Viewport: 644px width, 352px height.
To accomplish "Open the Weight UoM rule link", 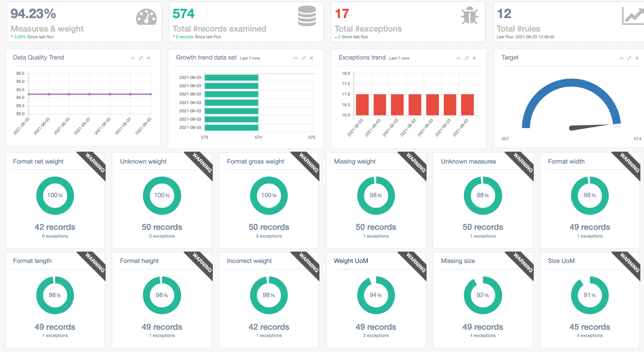I will coord(351,261).
